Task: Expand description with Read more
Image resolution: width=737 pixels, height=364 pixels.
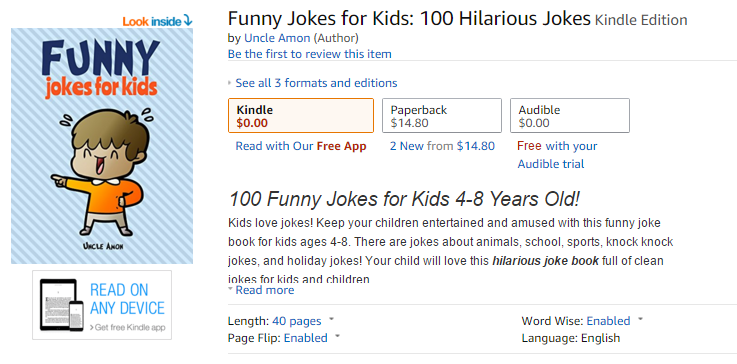Action: click(265, 290)
